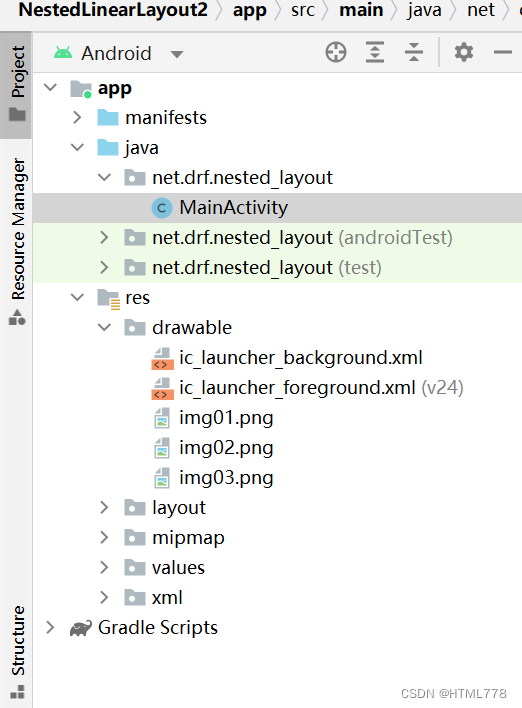522x708 pixels.
Task: Click the java breadcrumb segment
Action: [424, 11]
